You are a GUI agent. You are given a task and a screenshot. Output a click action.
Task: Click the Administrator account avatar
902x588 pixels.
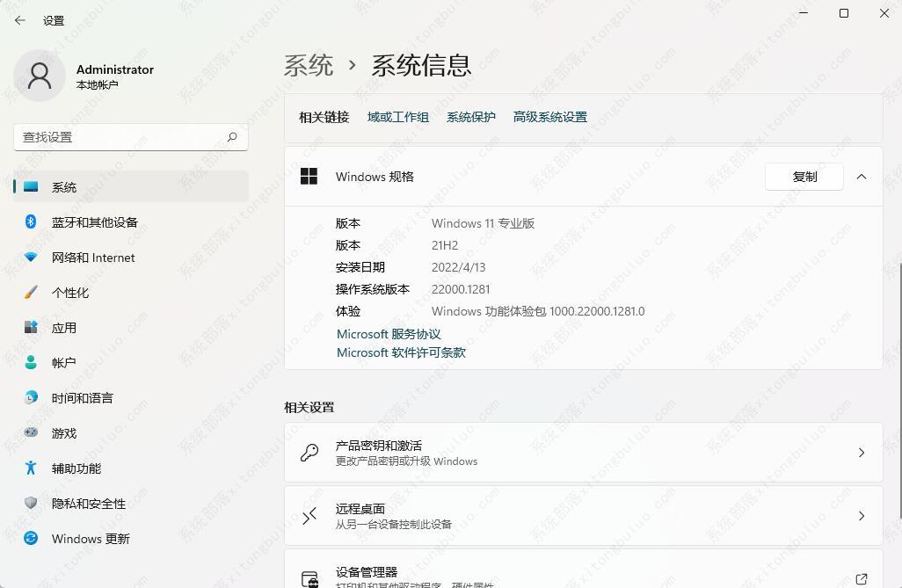(x=39, y=76)
